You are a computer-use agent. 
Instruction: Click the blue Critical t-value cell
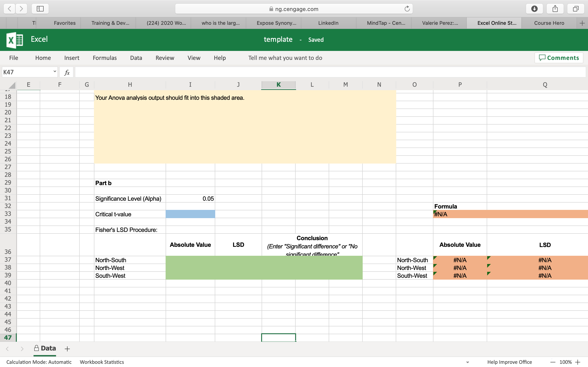click(x=190, y=214)
